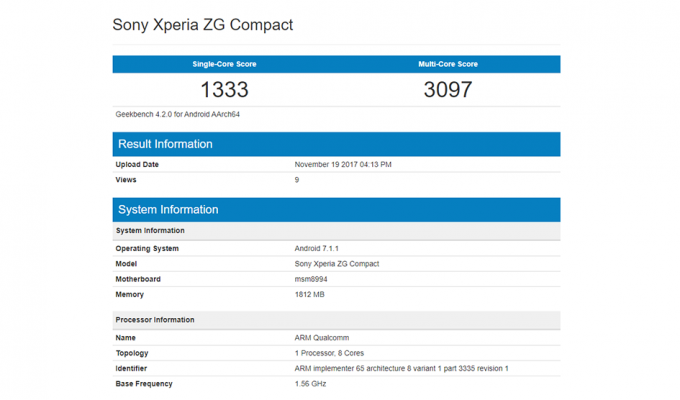The height and width of the screenshot is (400, 680).
Task: Click the Memory label
Action: point(129,295)
